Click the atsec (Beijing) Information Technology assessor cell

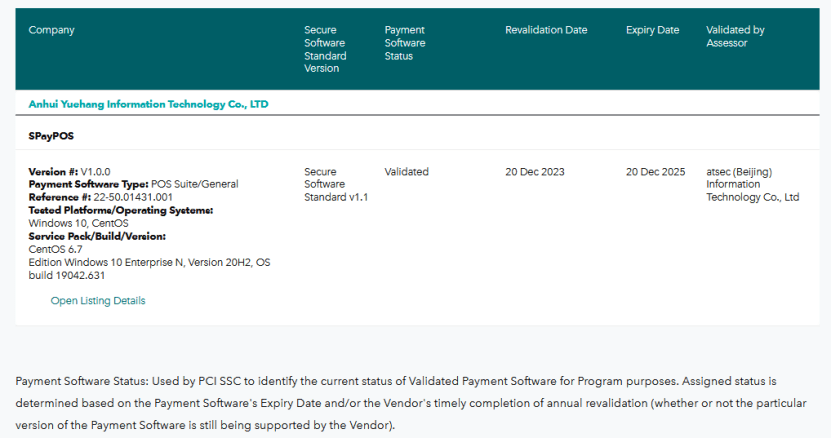tap(752, 185)
